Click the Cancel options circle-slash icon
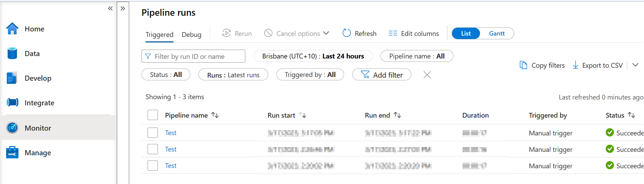This screenshot has width=644, height=184. [269, 33]
